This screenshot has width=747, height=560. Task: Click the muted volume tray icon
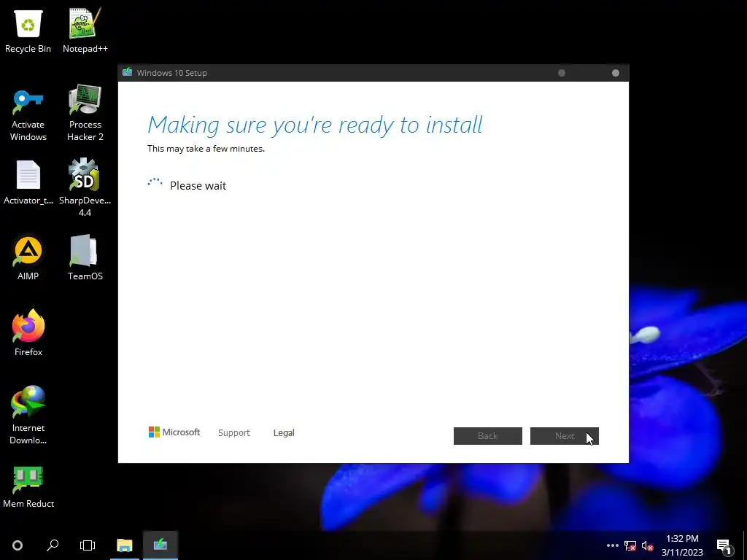[647, 545]
